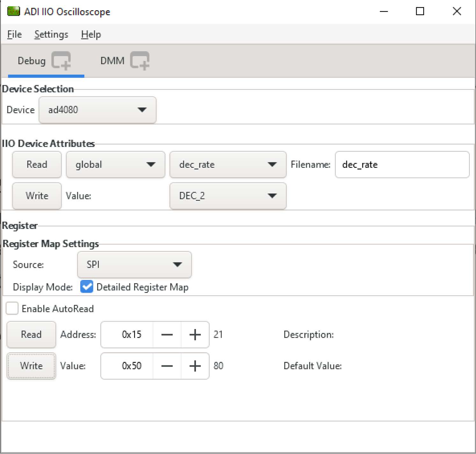Viewport: 476px width, 454px height.
Task: Toggle the Detailed Register Map display mode
Action: (x=86, y=287)
